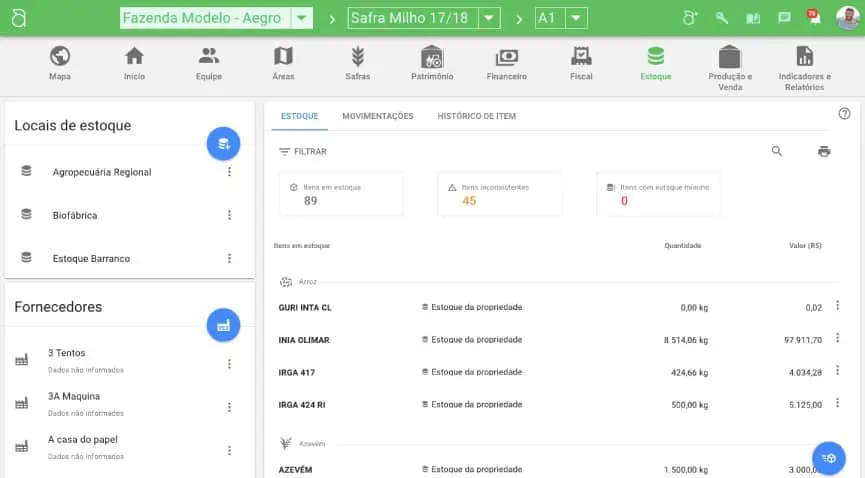Open the help question mark icon

tap(844, 114)
